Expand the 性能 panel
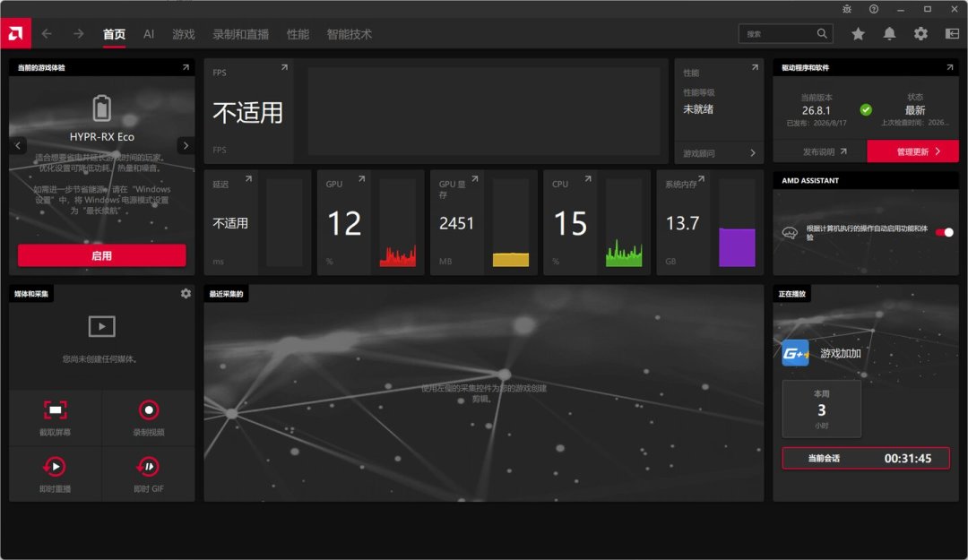 [755, 67]
